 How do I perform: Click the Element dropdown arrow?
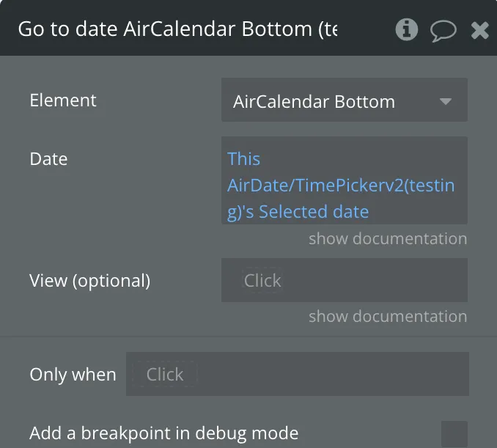tap(446, 101)
